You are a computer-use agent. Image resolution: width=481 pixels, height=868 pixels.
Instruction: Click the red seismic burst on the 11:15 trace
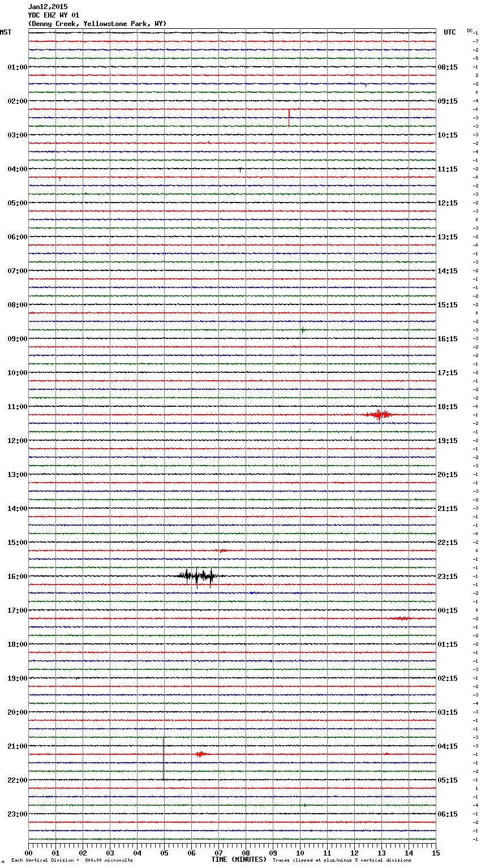point(379,415)
